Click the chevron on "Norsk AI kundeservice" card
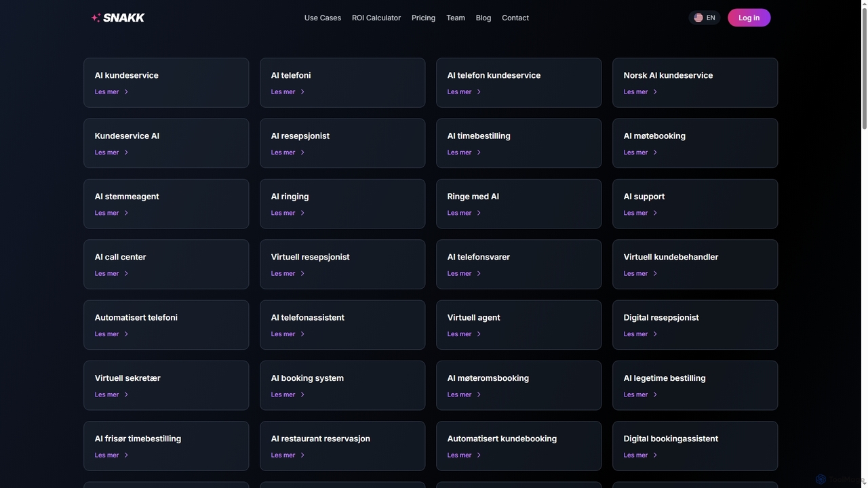Image resolution: width=868 pixels, height=488 pixels. pyautogui.click(x=655, y=92)
